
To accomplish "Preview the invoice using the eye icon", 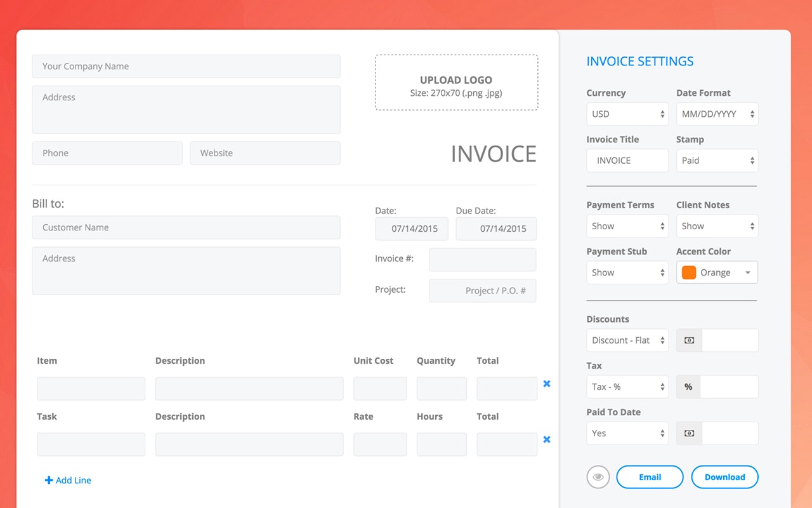I will tap(598, 477).
